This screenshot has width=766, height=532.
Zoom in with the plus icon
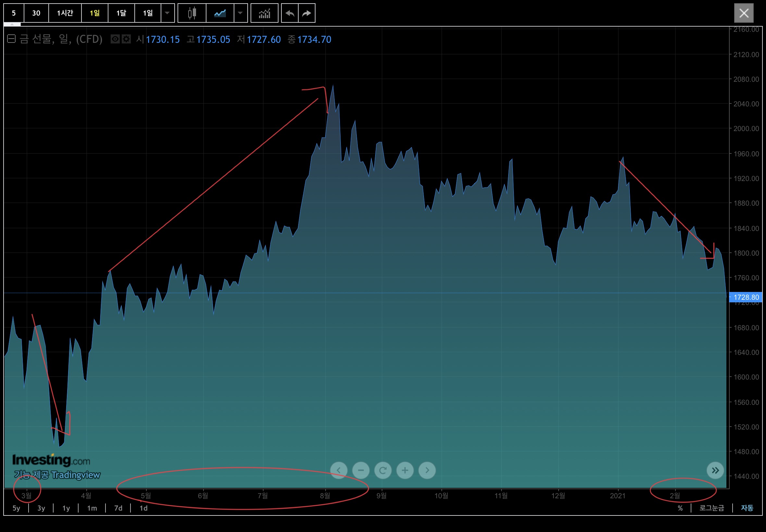tap(405, 470)
